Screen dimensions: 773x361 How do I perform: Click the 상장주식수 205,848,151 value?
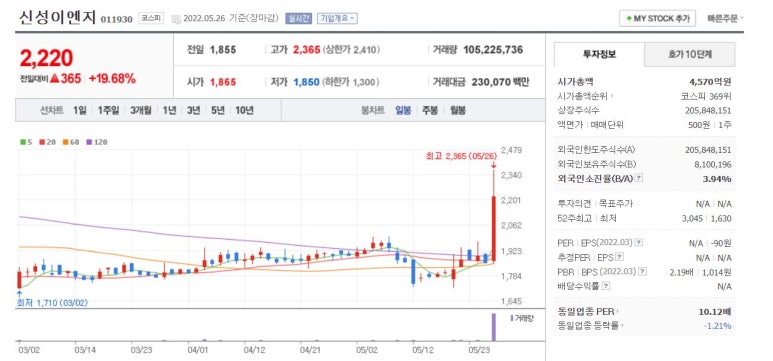(708, 110)
